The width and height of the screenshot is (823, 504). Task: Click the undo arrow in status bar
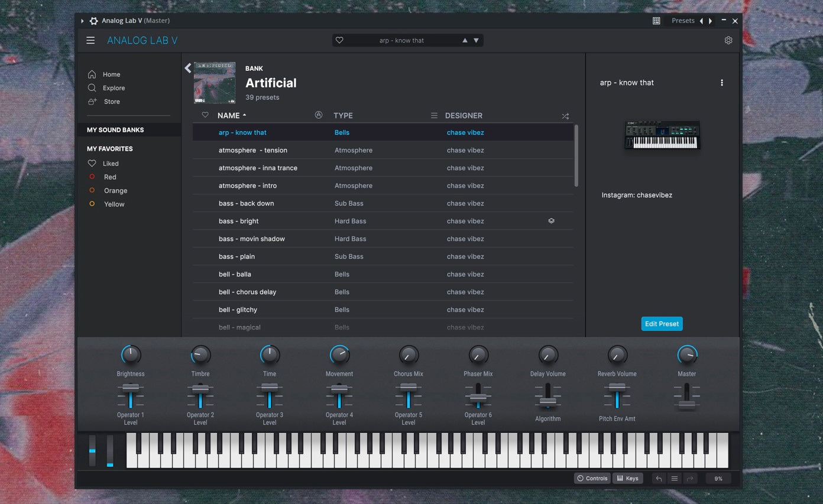coord(659,479)
